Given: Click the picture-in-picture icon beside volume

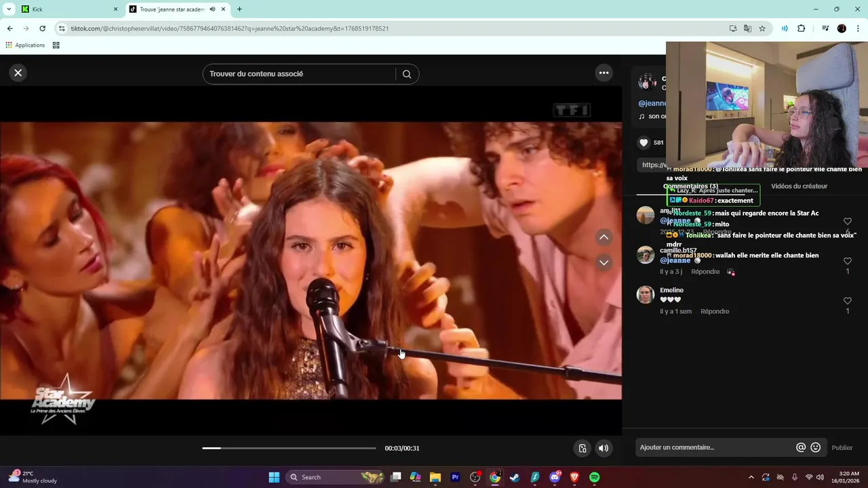Looking at the screenshot, I should [582, 448].
